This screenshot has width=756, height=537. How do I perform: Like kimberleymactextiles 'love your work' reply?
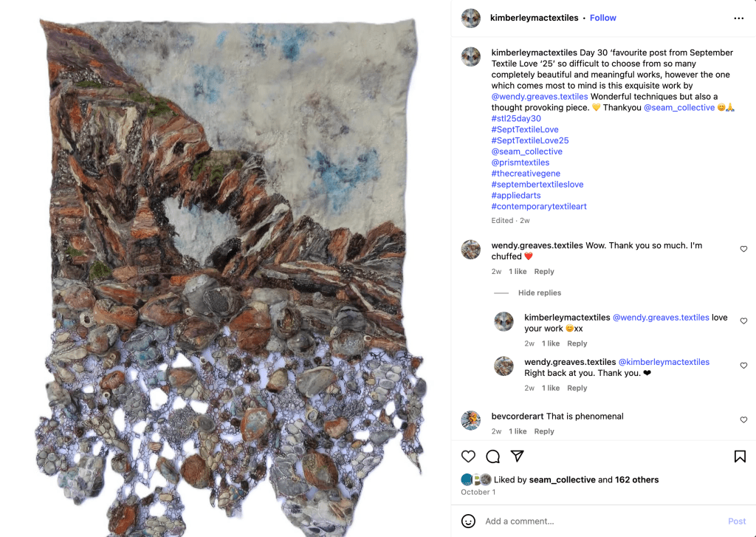[x=743, y=321]
